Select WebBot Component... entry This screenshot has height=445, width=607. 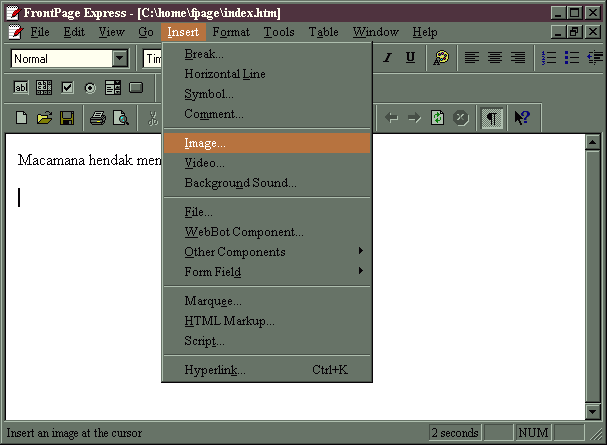267,232
